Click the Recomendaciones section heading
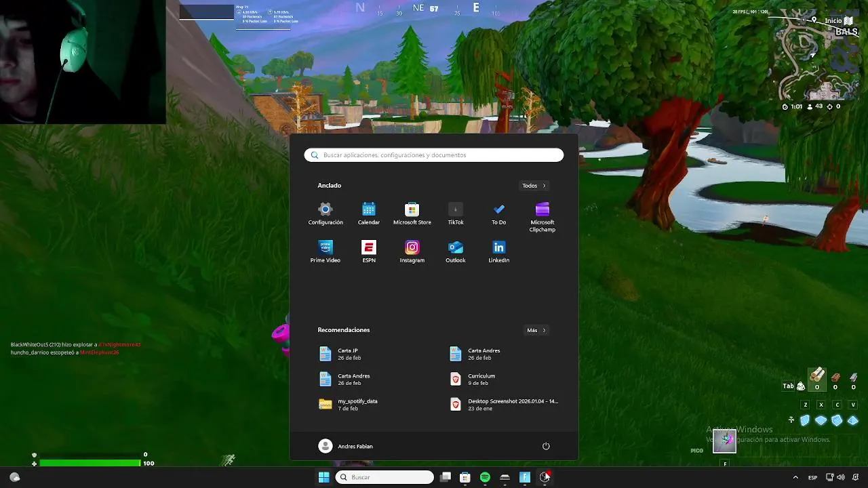Screen dimensions: 868x488 coord(344,330)
